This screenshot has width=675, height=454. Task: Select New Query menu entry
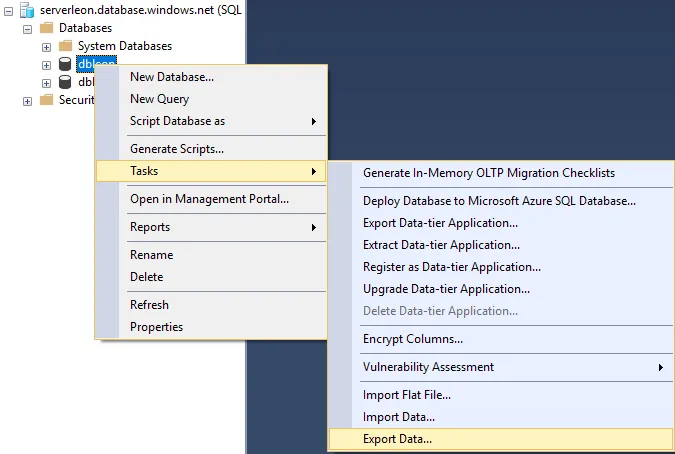pos(159,99)
